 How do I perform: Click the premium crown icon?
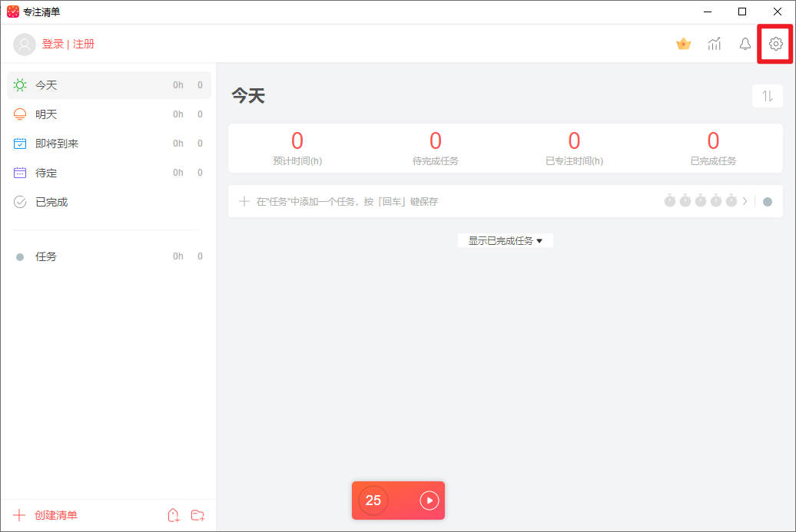click(x=683, y=44)
